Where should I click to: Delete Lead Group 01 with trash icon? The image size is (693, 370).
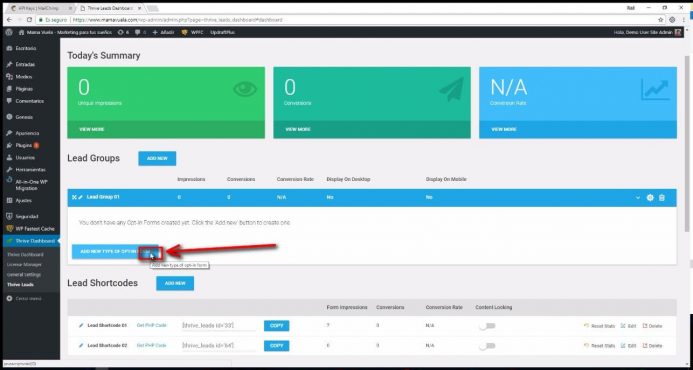662,198
